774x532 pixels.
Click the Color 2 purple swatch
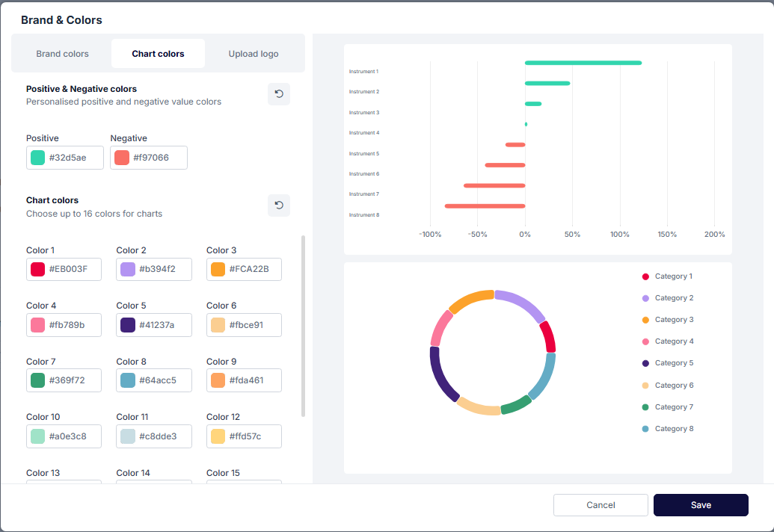pyautogui.click(x=128, y=270)
